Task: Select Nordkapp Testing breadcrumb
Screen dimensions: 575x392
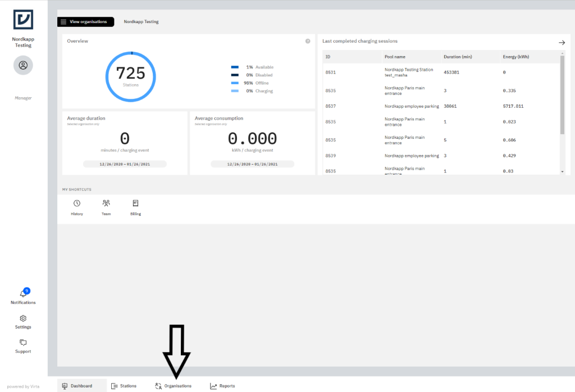Action: (x=141, y=22)
